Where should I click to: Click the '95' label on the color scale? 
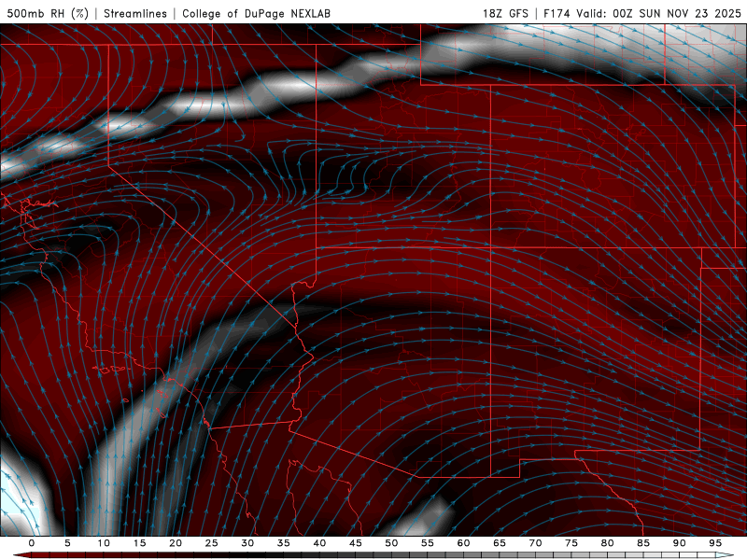click(x=715, y=543)
